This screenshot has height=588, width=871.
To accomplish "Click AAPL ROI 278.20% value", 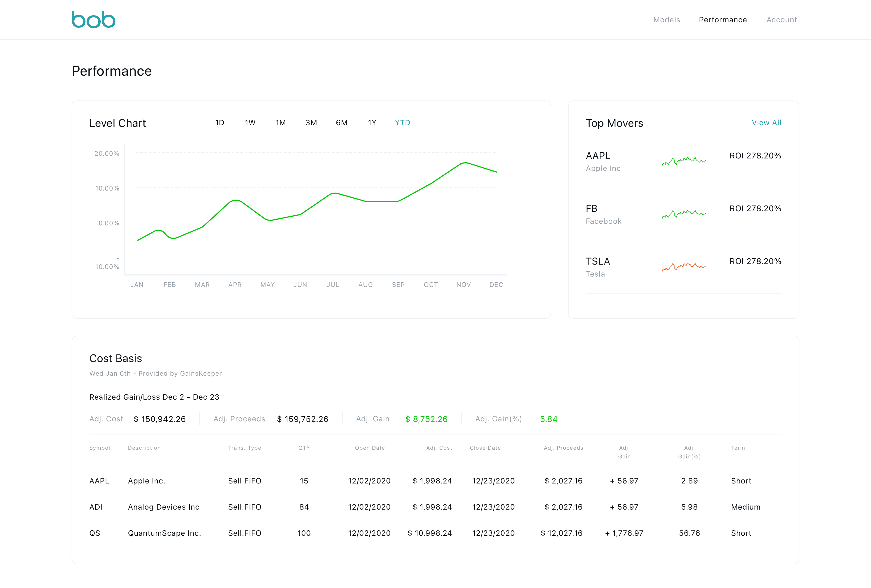I will click(x=755, y=155).
